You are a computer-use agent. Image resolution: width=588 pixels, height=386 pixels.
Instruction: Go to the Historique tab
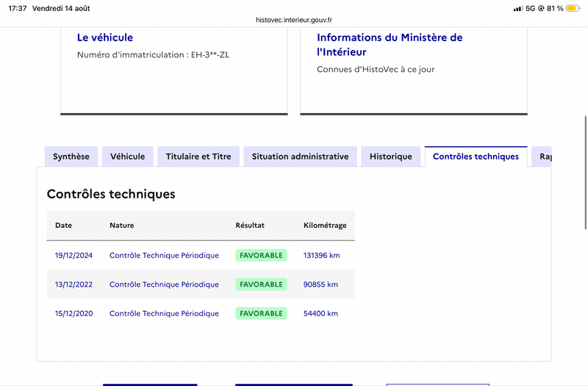(391, 157)
